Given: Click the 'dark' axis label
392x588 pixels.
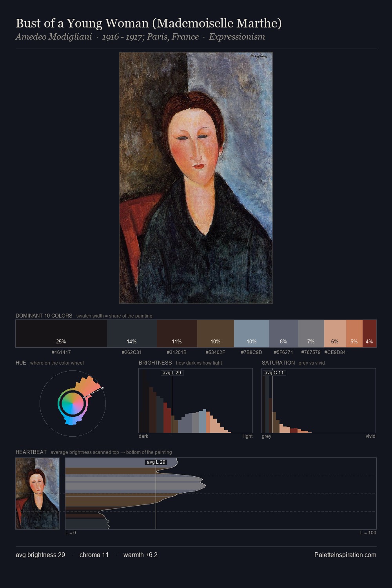Looking at the screenshot, I should [x=143, y=436].
